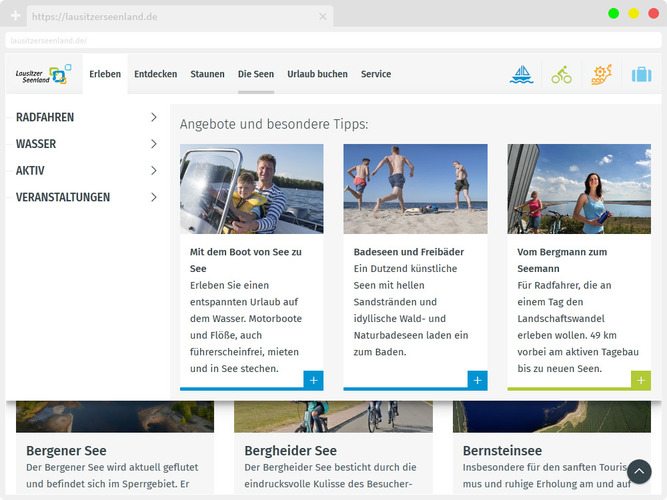Image resolution: width=667 pixels, height=500 pixels.
Task: Click green plus on Bergmann card
Action: [x=640, y=380]
